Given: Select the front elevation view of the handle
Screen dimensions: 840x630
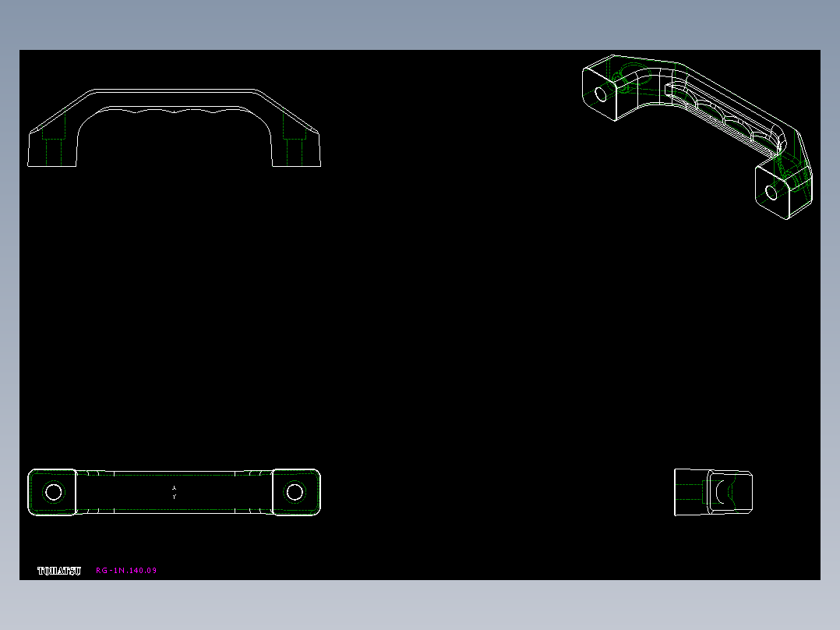Looking at the screenshot, I should (x=174, y=128).
